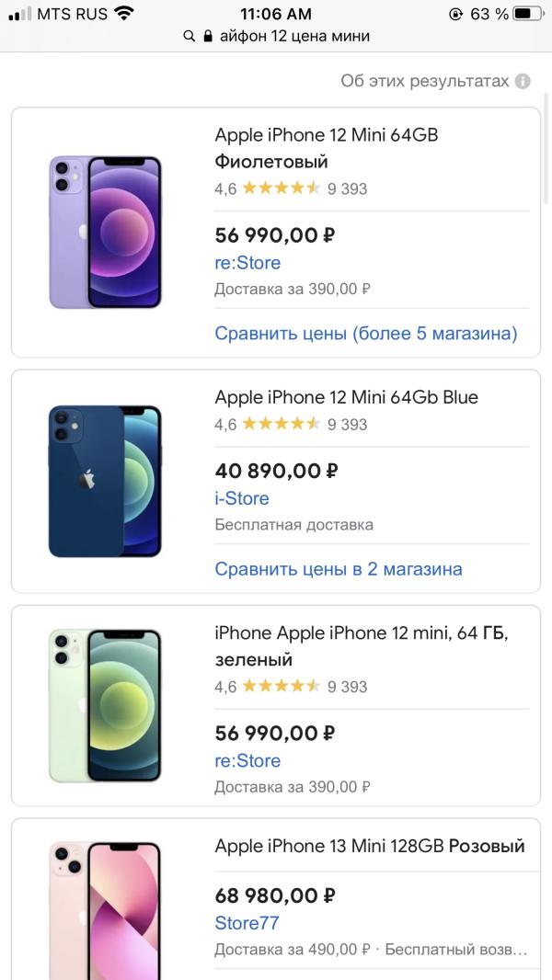Select the purple iPhone 12 Mini thumbnail
Image resolution: width=552 pixels, height=980 pixels.
pyautogui.click(x=105, y=232)
